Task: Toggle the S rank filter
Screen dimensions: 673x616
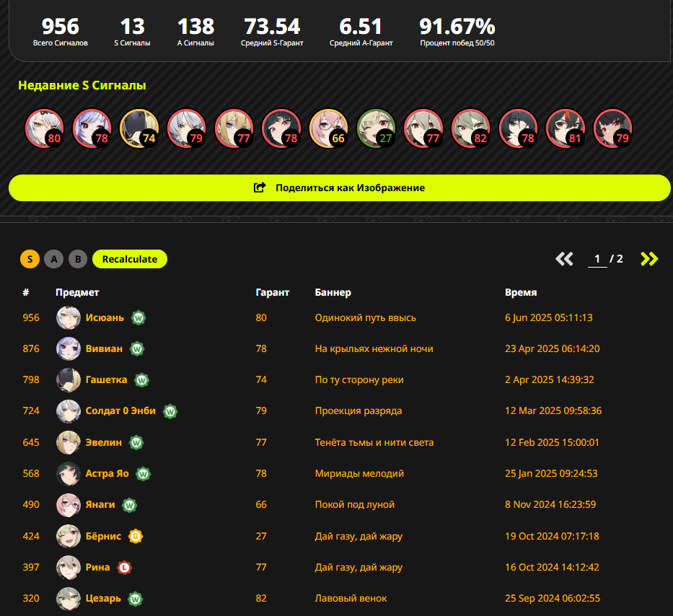Action: pos(30,259)
